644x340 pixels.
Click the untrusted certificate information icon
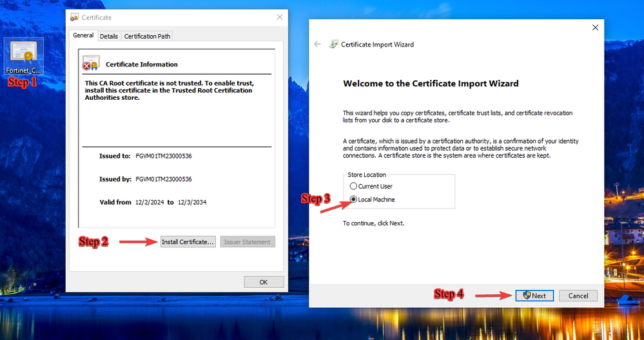pos(91,63)
